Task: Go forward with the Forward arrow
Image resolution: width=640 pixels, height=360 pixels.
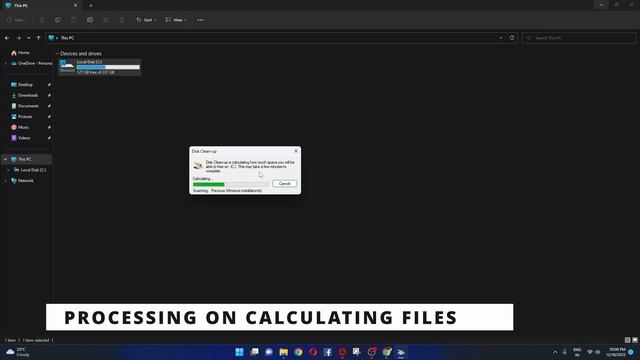Action: tap(18, 38)
